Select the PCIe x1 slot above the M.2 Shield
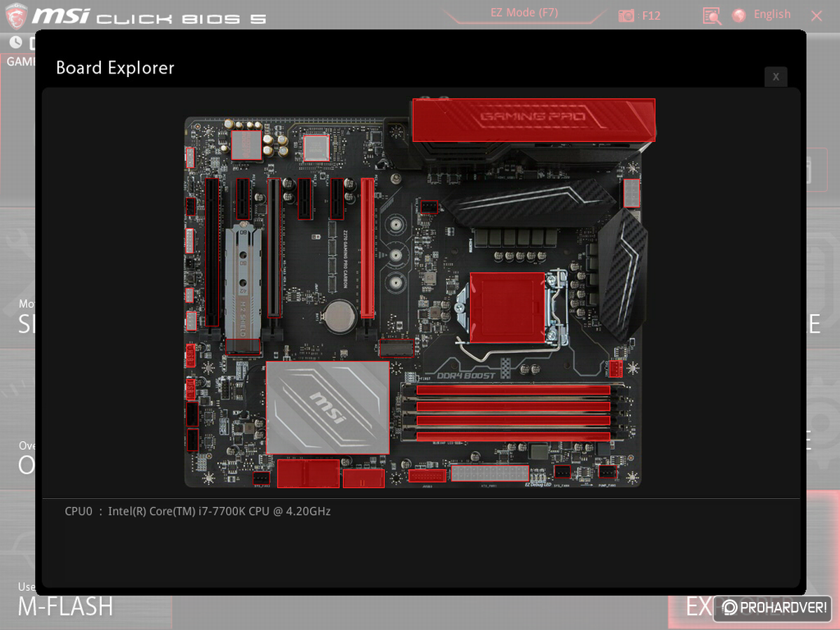Image resolution: width=840 pixels, height=630 pixels. 244,198
